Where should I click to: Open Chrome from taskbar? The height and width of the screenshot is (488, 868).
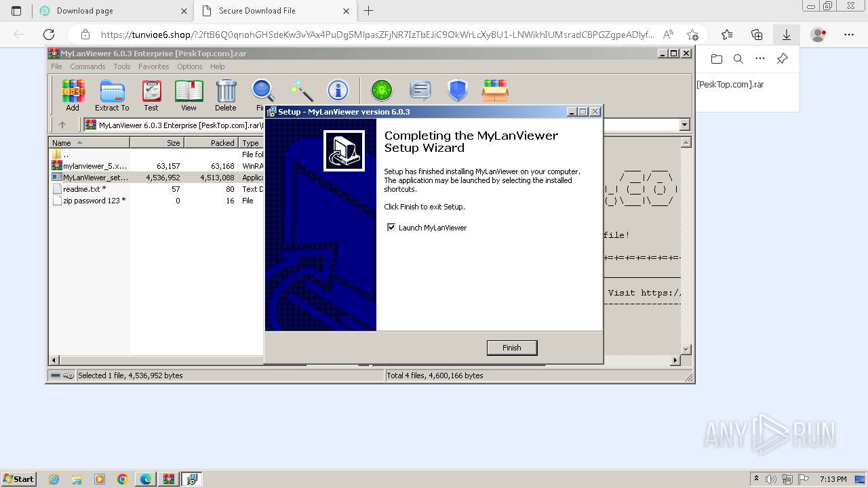[123, 479]
